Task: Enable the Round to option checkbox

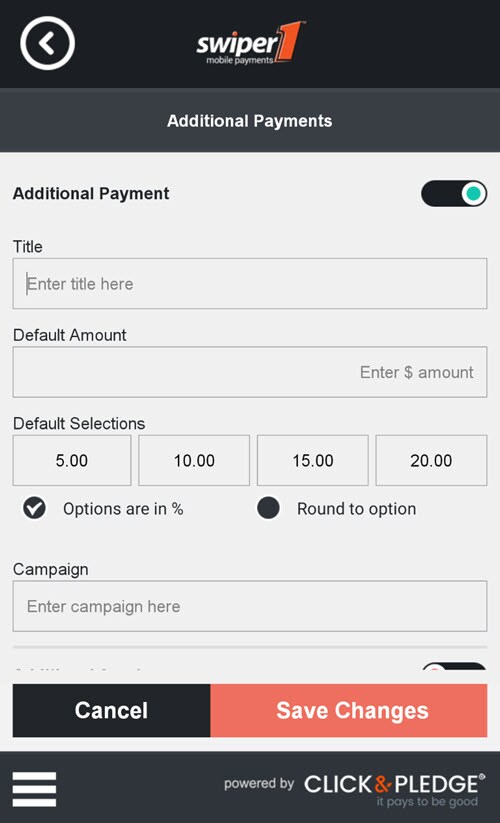Action: (x=268, y=508)
